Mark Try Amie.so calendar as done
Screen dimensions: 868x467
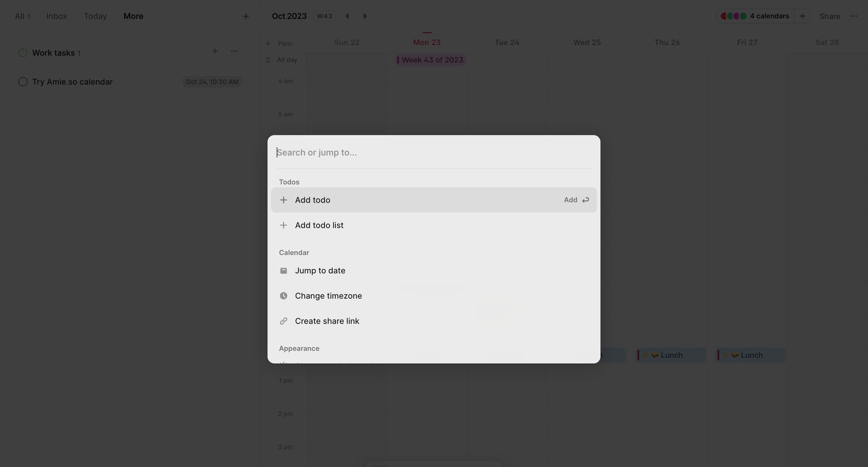(23, 82)
